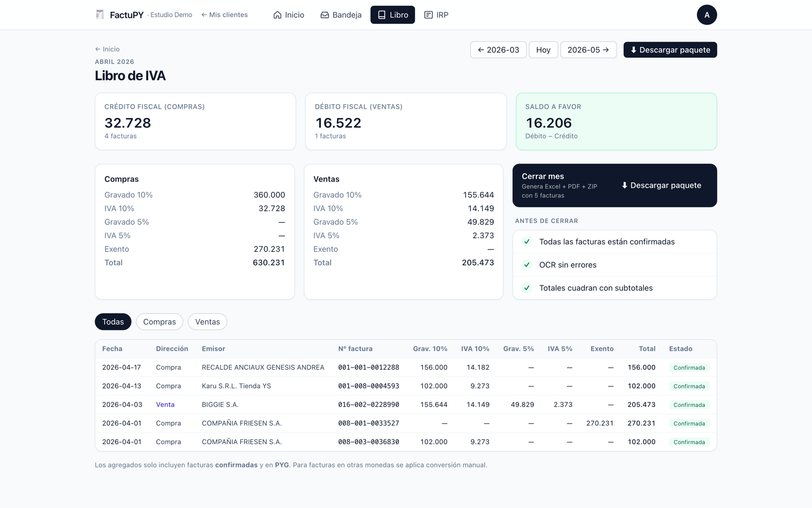Image resolution: width=812 pixels, height=508 pixels.
Task: Open the Bandeja inbox icon
Action: [325, 15]
